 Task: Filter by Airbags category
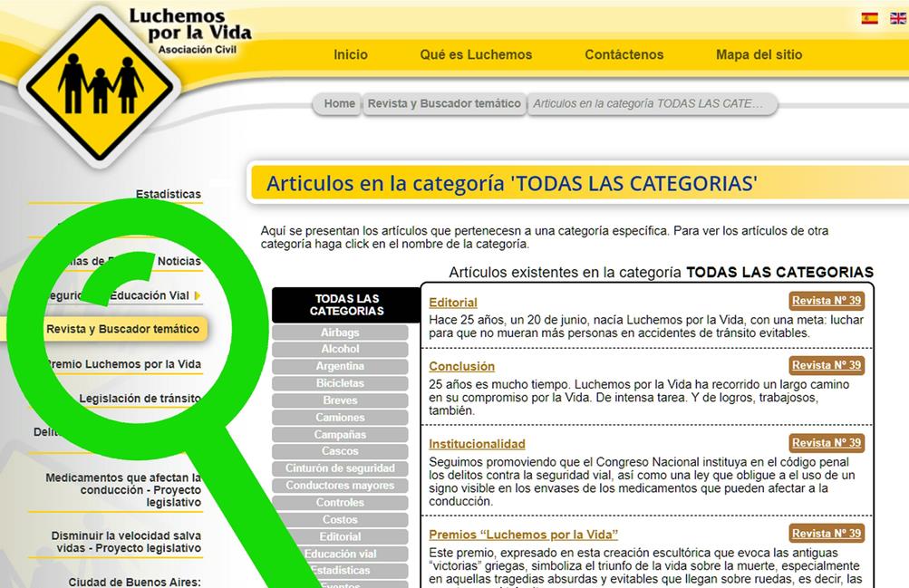pos(340,333)
